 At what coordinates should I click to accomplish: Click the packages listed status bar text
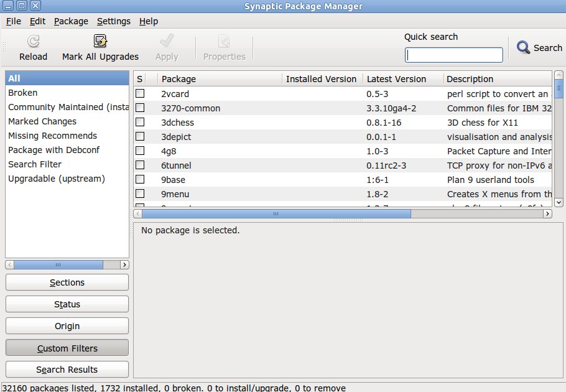[x=174, y=388]
